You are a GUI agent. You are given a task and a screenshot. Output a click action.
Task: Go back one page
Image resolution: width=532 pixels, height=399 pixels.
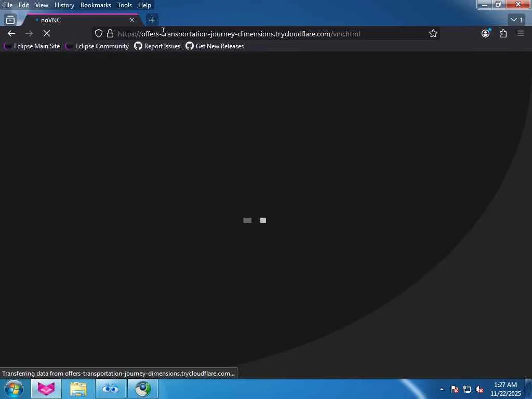[x=11, y=33]
